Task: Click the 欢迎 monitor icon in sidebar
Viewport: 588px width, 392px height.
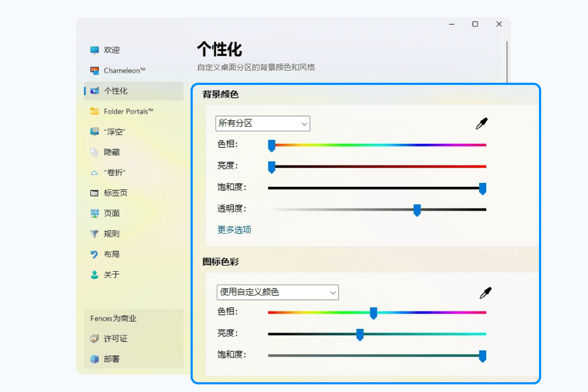Action: tap(95, 50)
